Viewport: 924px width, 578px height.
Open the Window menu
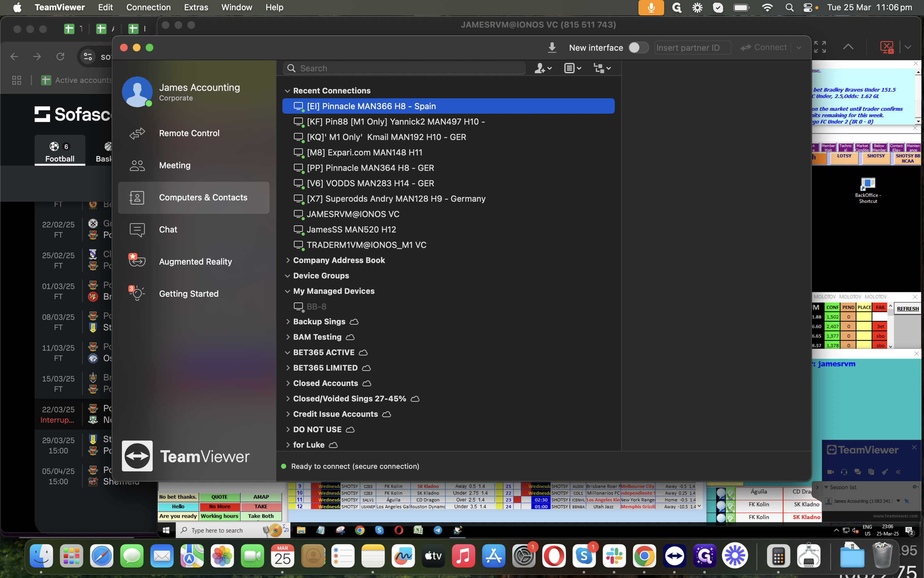[x=236, y=7]
